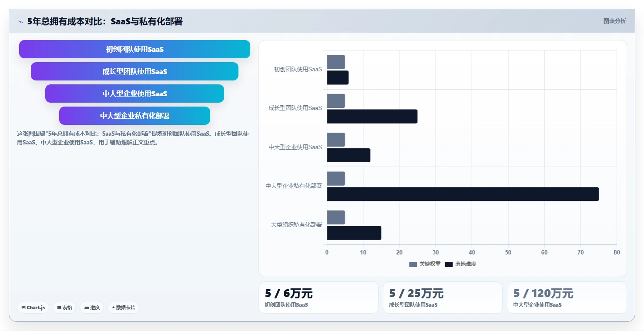This screenshot has height=331, width=644.
Task: Click the 5 / 120万元 data card
Action: 567,298
